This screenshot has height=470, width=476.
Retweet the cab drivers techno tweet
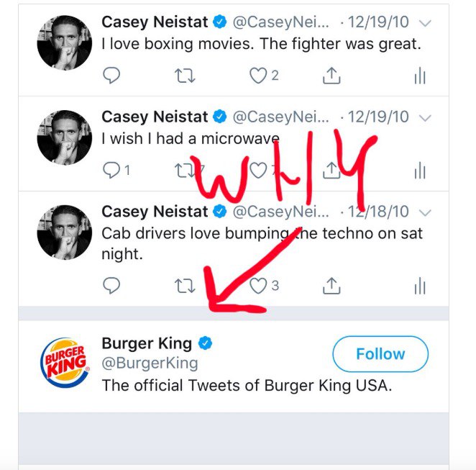click(185, 286)
